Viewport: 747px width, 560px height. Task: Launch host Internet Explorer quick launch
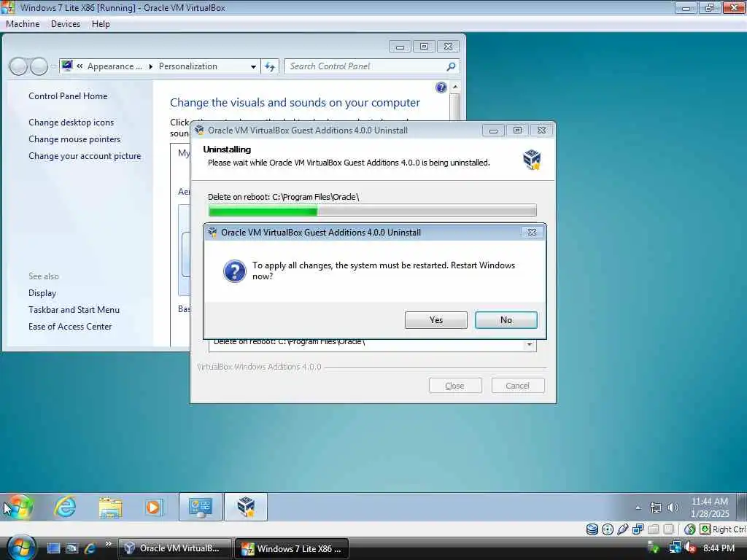90,548
